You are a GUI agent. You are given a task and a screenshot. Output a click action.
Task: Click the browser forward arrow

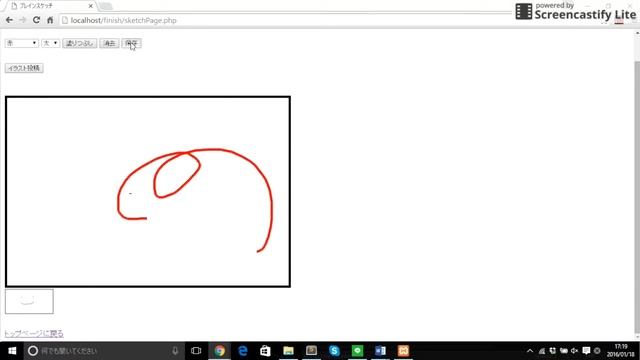(x=22, y=20)
